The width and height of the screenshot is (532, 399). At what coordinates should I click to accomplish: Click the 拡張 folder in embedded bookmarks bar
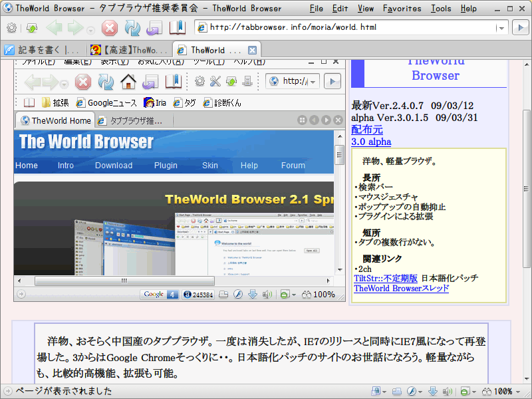click(x=55, y=102)
